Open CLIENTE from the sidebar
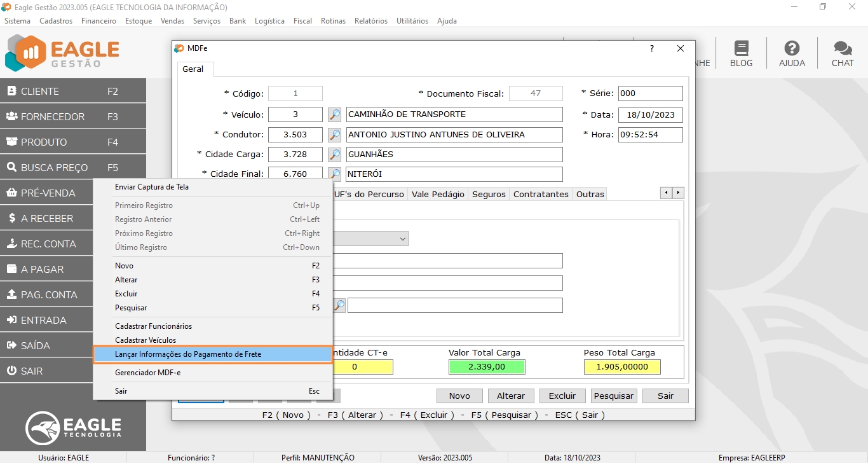Screen dimensions: 868x463 pyautogui.click(x=73, y=91)
